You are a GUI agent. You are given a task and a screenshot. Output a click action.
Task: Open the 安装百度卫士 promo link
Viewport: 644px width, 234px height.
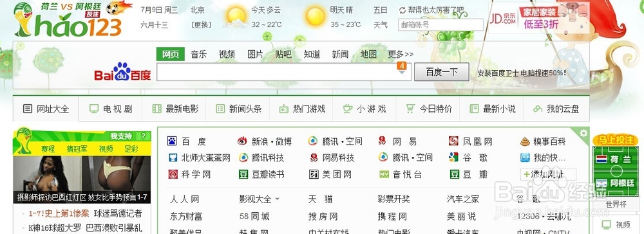pos(521,73)
